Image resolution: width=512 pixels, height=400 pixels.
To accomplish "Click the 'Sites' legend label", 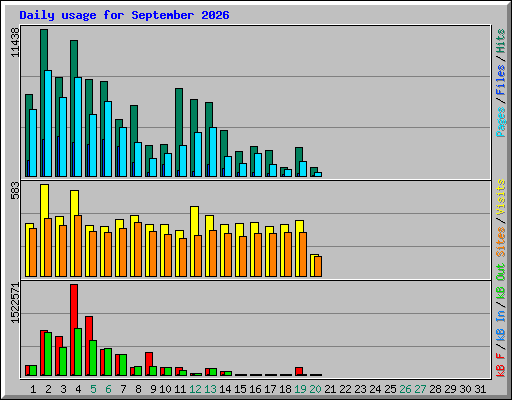I will click(x=501, y=242).
